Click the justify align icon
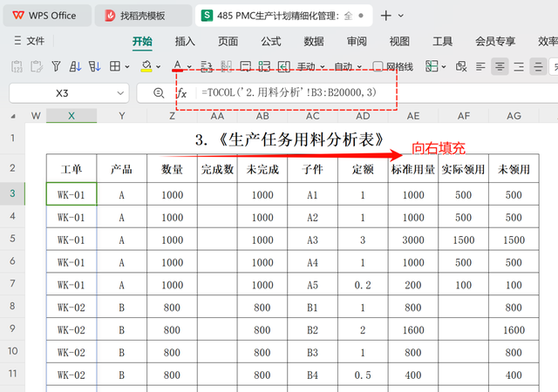This screenshot has height=392, width=558. point(538,66)
